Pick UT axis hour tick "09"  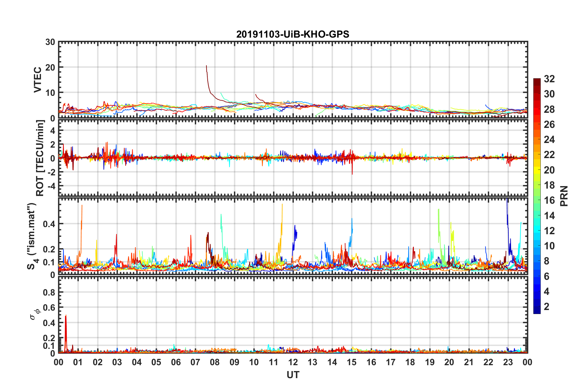pos(234,362)
